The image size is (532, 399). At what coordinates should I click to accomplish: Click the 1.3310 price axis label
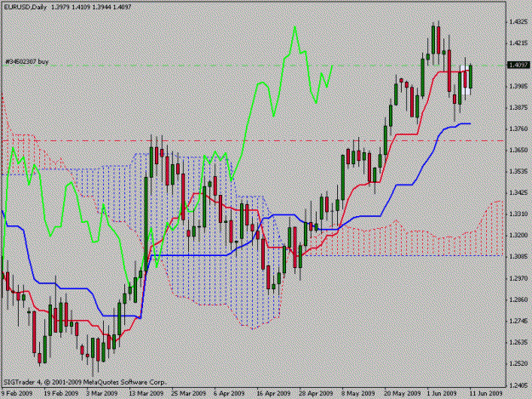point(518,214)
